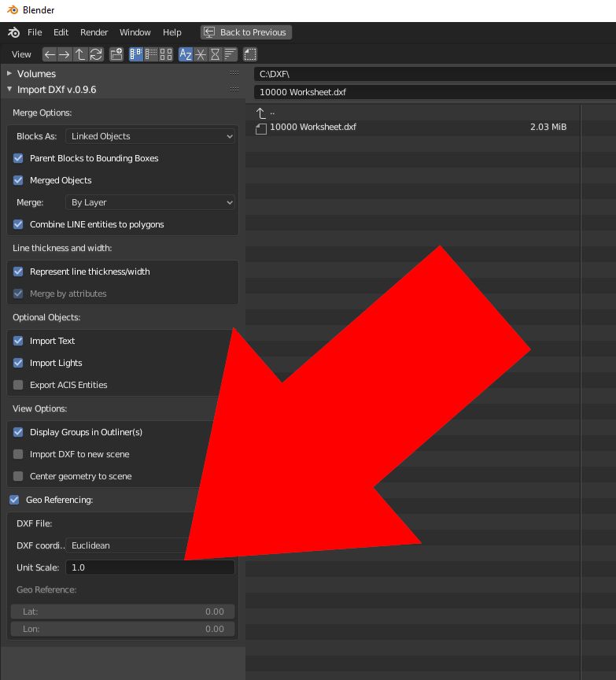
Task: Enable Export ACIS Entities
Action: (x=18, y=386)
